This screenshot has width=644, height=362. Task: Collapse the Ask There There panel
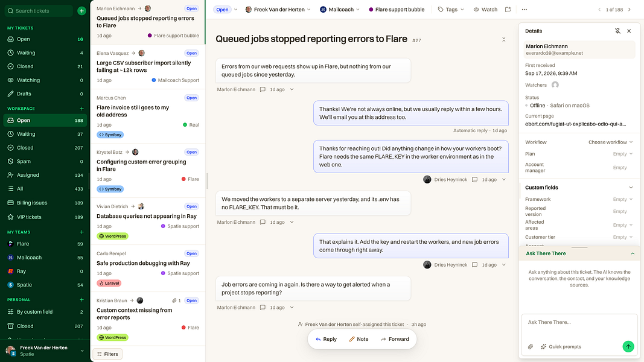point(633,253)
